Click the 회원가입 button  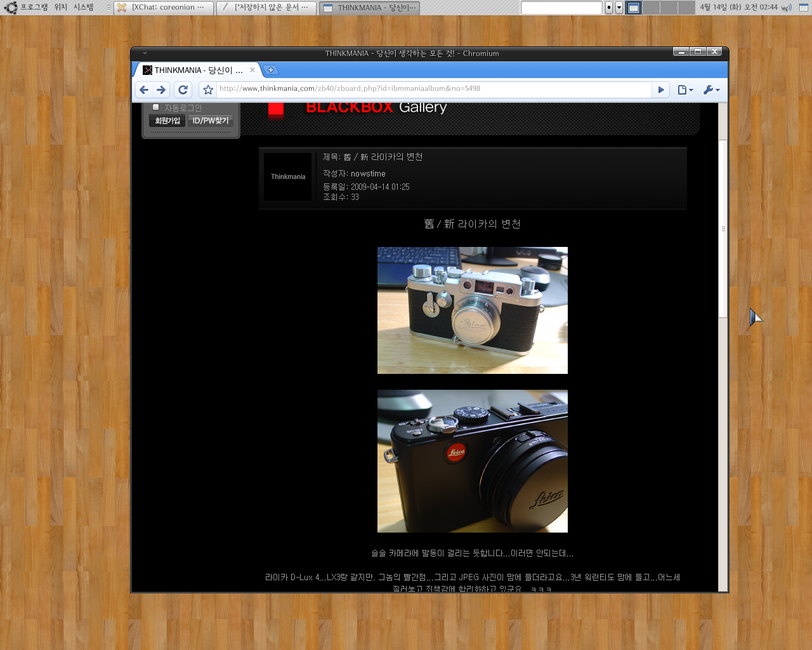click(167, 121)
